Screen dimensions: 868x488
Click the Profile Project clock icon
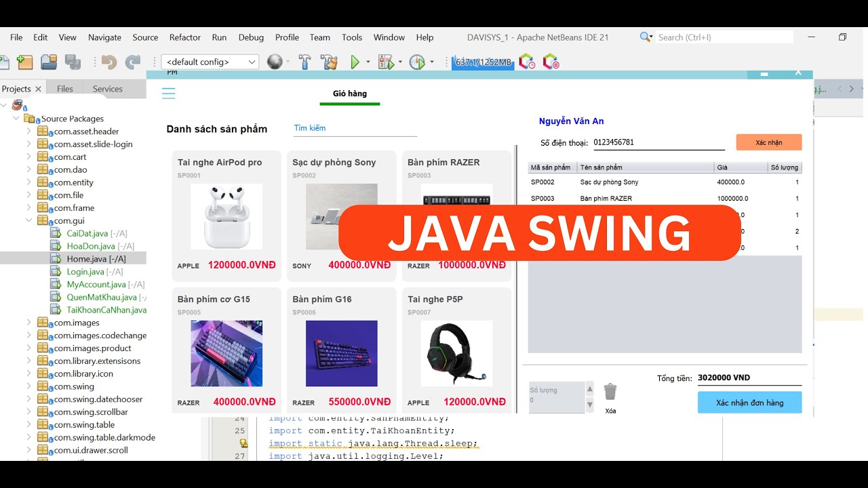coord(417,62)
